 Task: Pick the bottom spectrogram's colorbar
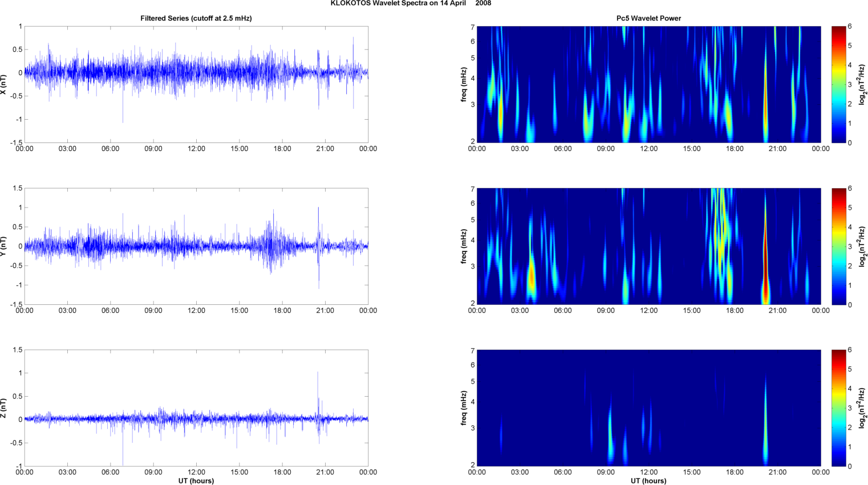pyautogui.click(x=838, y=408)
